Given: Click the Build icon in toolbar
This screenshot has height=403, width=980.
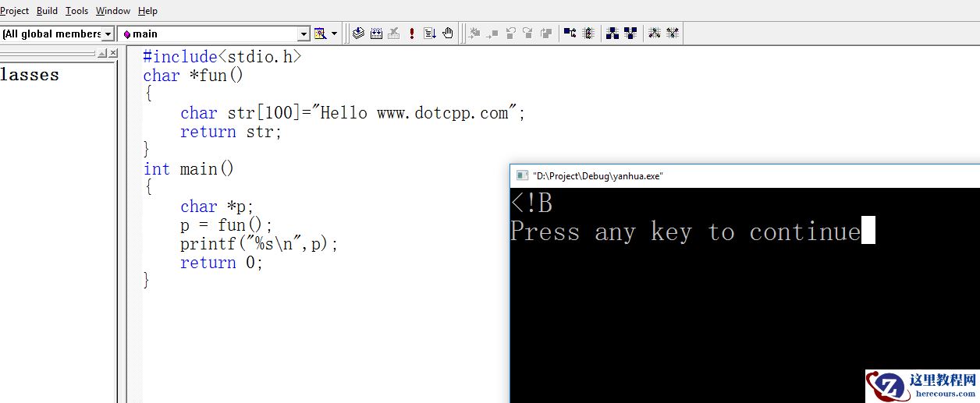Looking at the screenshot, I should [x=376, y=34].
